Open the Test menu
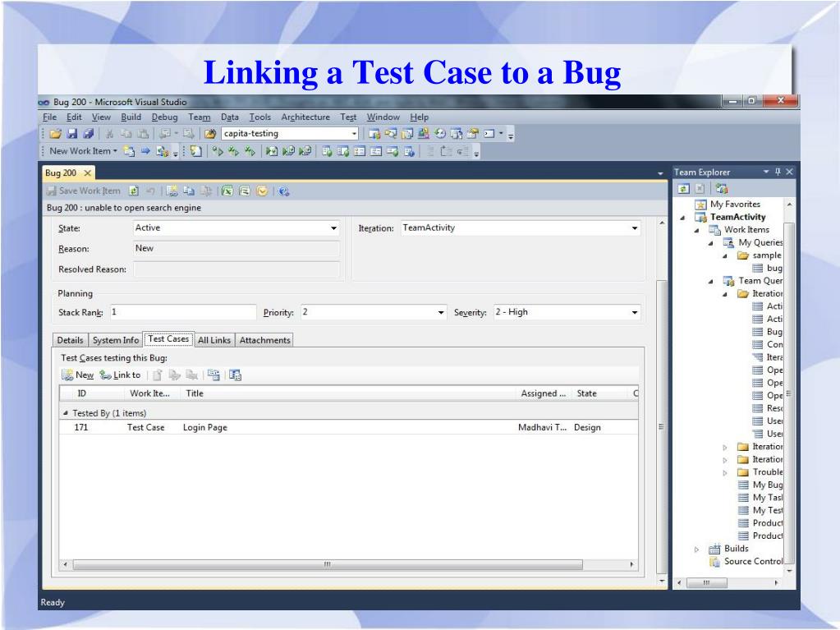This screenshot has height=630, width=840. [348, 117]
